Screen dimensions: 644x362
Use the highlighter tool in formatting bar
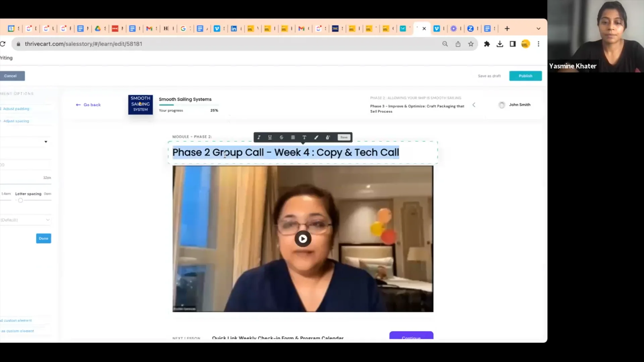pos(316,137)
